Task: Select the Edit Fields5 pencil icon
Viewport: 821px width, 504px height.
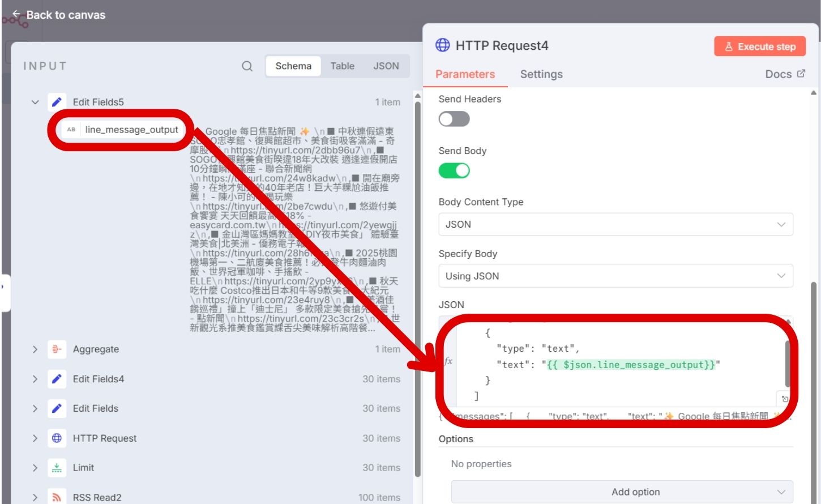Action: [57, 101]
